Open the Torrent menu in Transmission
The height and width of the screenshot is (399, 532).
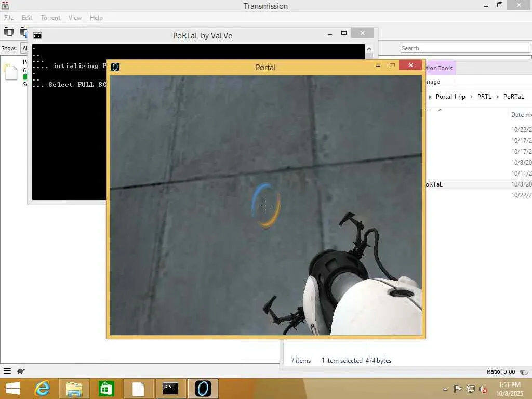coord(50,18)
